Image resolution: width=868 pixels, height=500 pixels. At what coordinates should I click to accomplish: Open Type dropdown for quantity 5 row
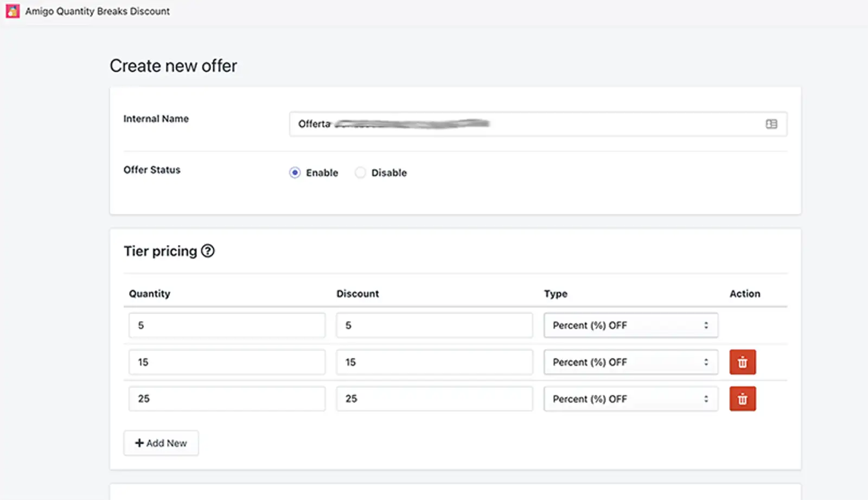coord(630,325)
